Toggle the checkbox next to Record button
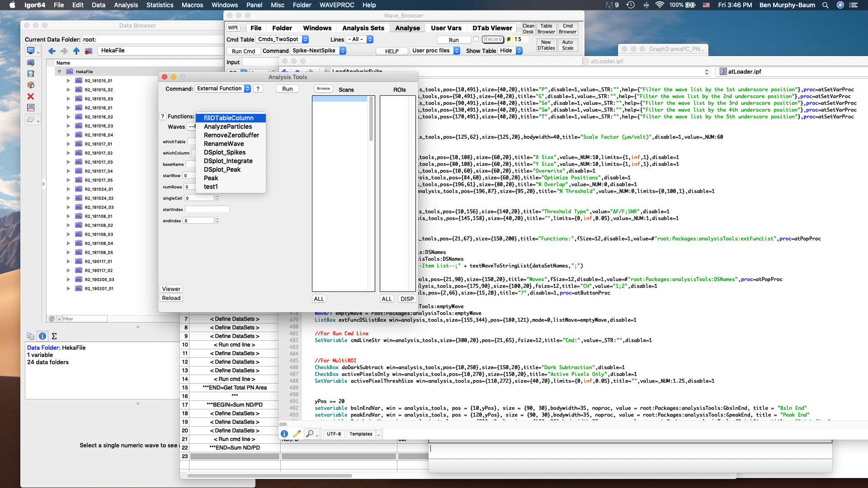This screenshot has height=488, width=868. point(476,39)
